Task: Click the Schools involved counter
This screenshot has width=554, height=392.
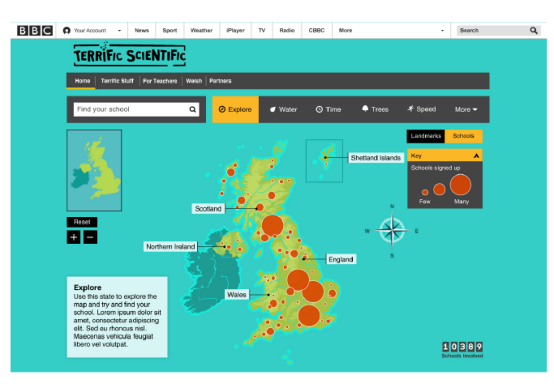Action: (462, 350)
